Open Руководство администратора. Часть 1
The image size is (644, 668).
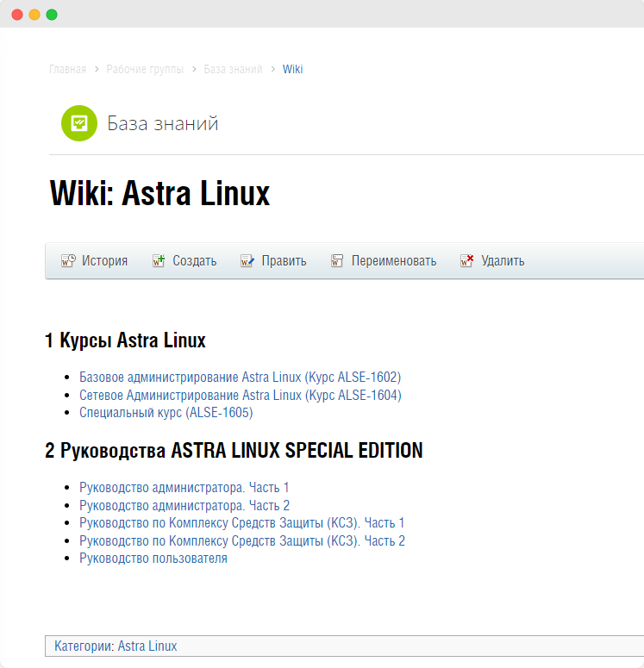pyautogui.click(x=184, y=487)
